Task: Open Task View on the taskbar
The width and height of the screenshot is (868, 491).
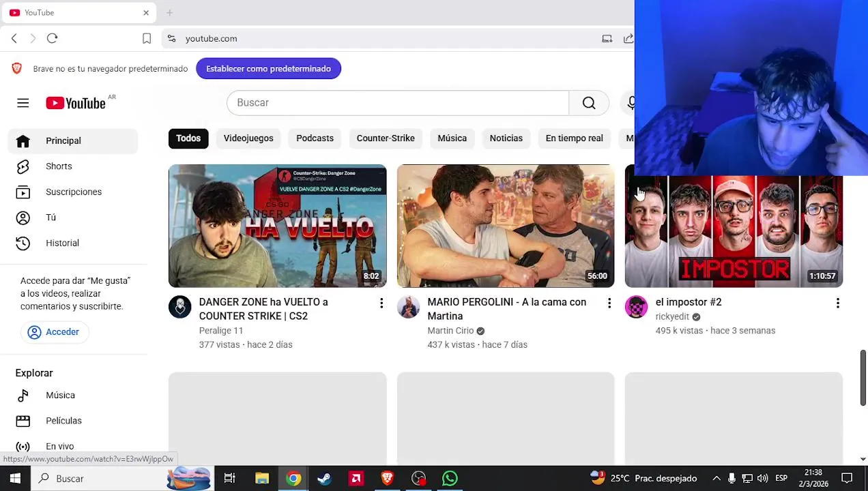Action: pyautogui.click(x=229, y=479)
